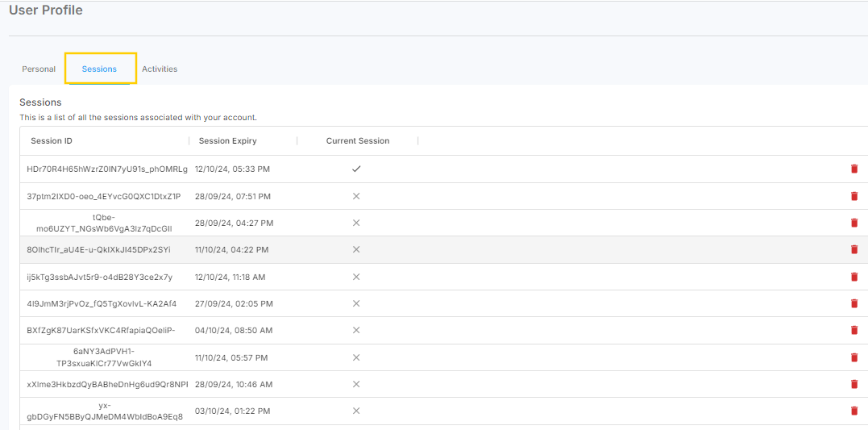Delete the current session HDr70R4H65hWzrZ0IN7yU91s

854,169
